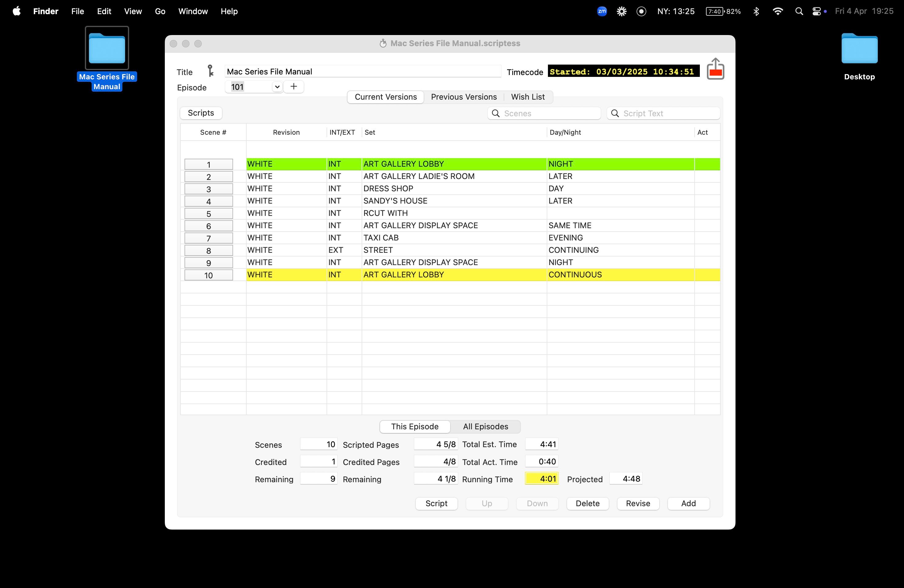The image size is (904, 588).
Task: Open the Scripts popup button
Action: click(201, 113)
